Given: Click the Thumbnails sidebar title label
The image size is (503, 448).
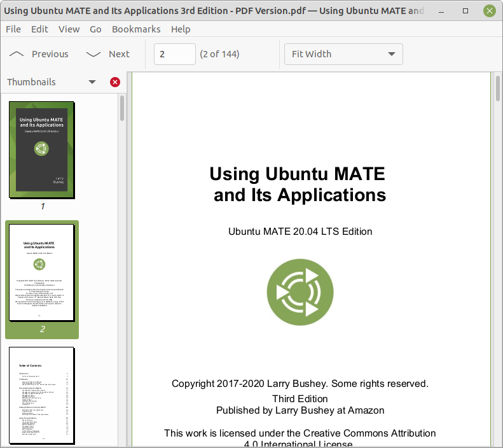Looking at the screenshot, I should (31, 82).
